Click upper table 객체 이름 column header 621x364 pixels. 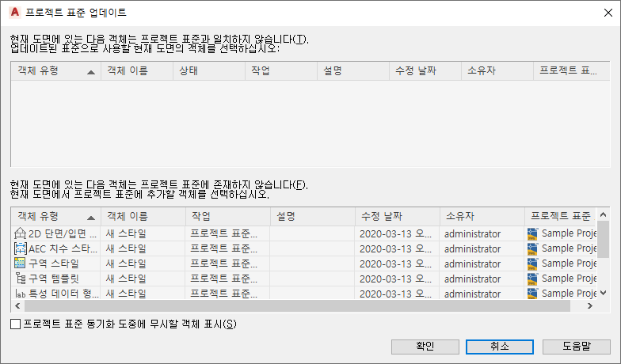click(137, 71)
